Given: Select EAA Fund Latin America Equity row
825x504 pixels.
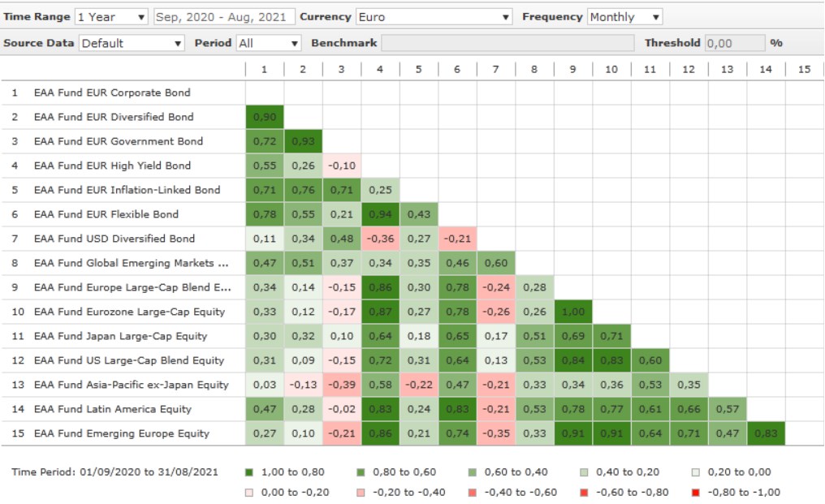Looking at the screenshot, I should click(112, 409).
